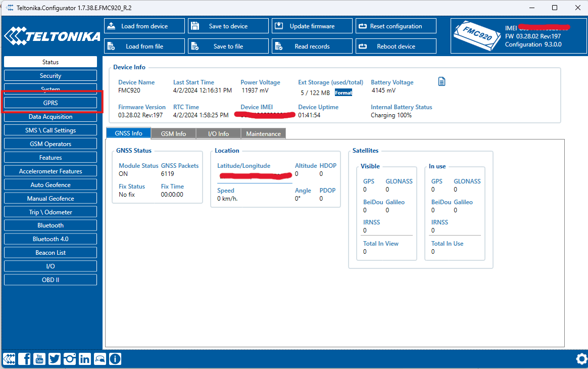Switch to the GSM Info tab
588x369 pixels.
pyautogui.click(x=173, y=134)
